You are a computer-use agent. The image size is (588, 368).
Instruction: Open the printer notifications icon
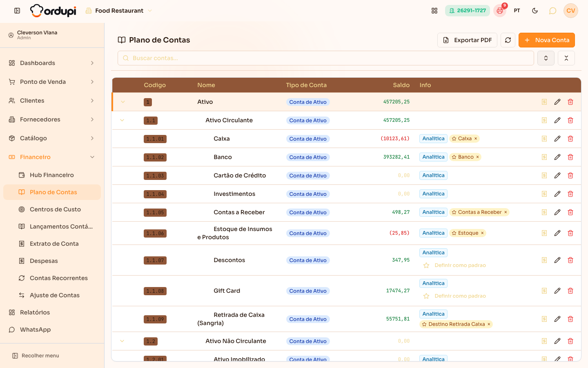(x=500, y=11)
